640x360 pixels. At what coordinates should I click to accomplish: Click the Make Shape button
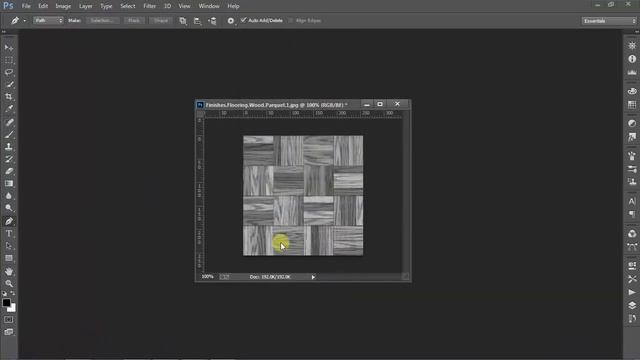[x=161, y=20]
